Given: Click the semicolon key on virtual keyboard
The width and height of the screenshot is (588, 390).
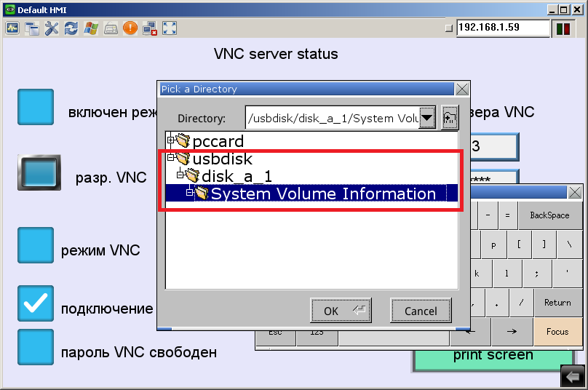Looking at the screenshot, I should click(537, 274).
